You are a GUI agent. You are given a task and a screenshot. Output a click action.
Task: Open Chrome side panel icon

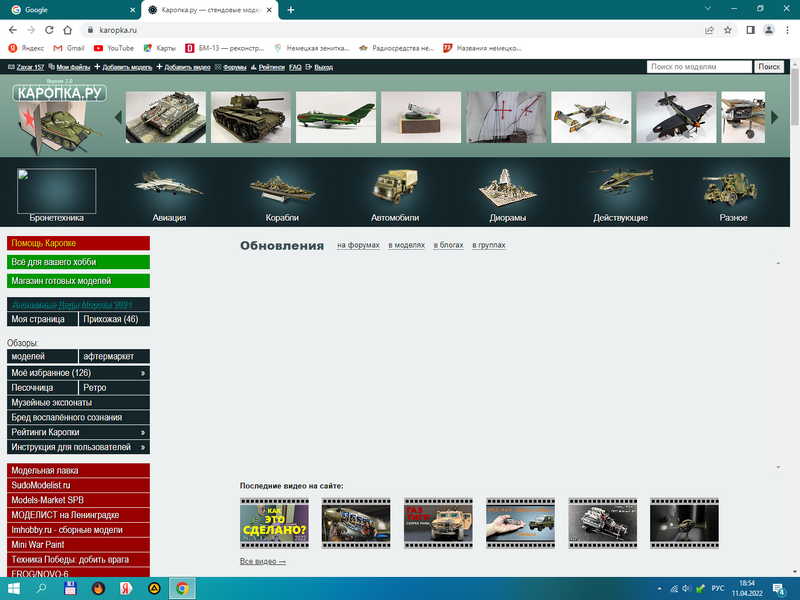pos(749,30)
